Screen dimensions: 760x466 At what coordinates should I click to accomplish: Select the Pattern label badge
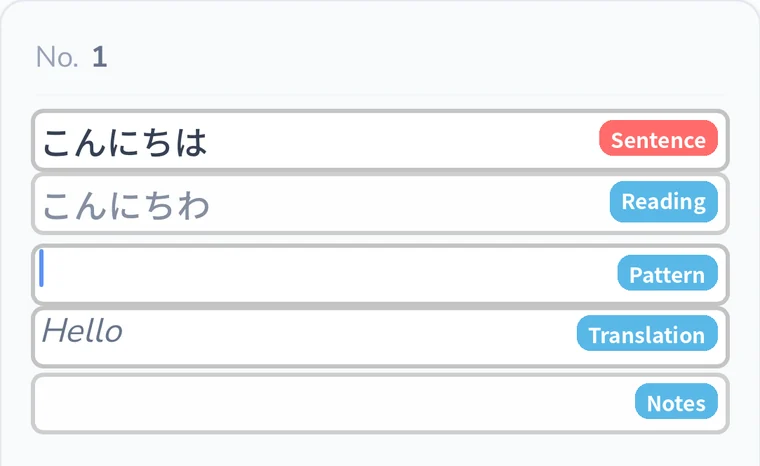coord(667,273)
